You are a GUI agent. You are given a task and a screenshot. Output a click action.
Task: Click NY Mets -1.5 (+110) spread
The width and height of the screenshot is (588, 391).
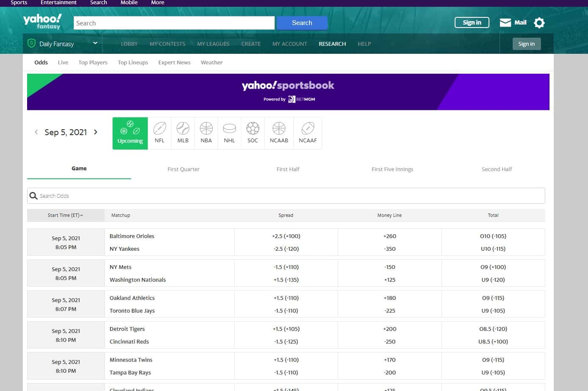pyautogui.click(x=286, y=267)
